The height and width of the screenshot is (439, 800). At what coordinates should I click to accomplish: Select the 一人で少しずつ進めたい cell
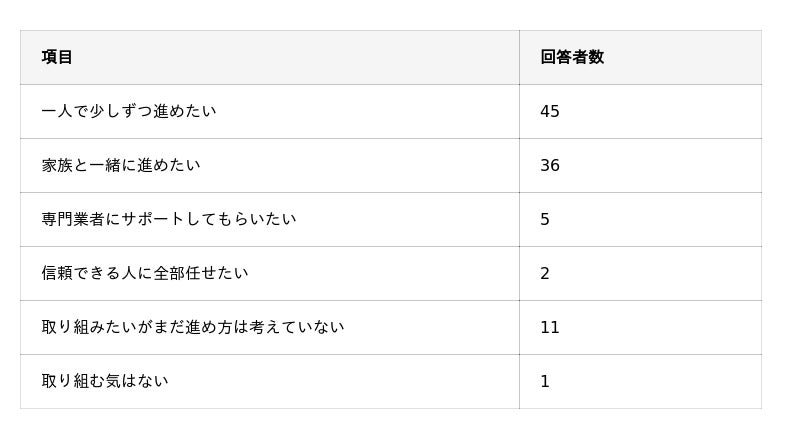tap(129, 111)
